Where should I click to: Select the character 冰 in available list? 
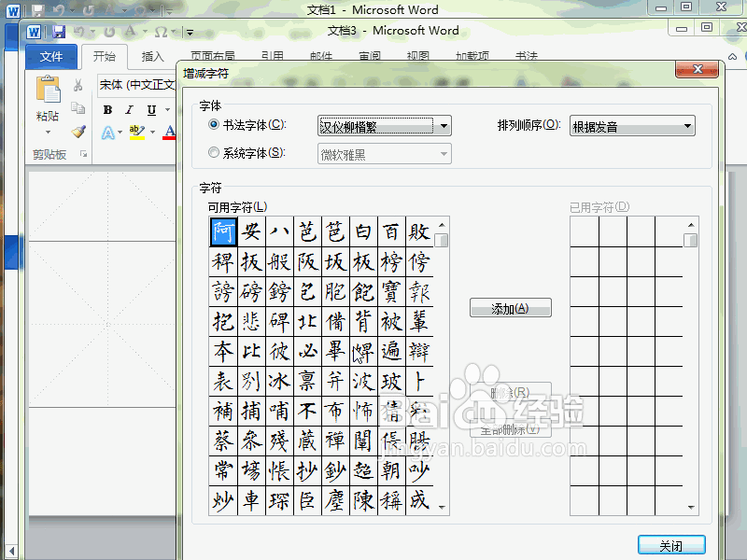pyautogui.click(x=279, y=382)
